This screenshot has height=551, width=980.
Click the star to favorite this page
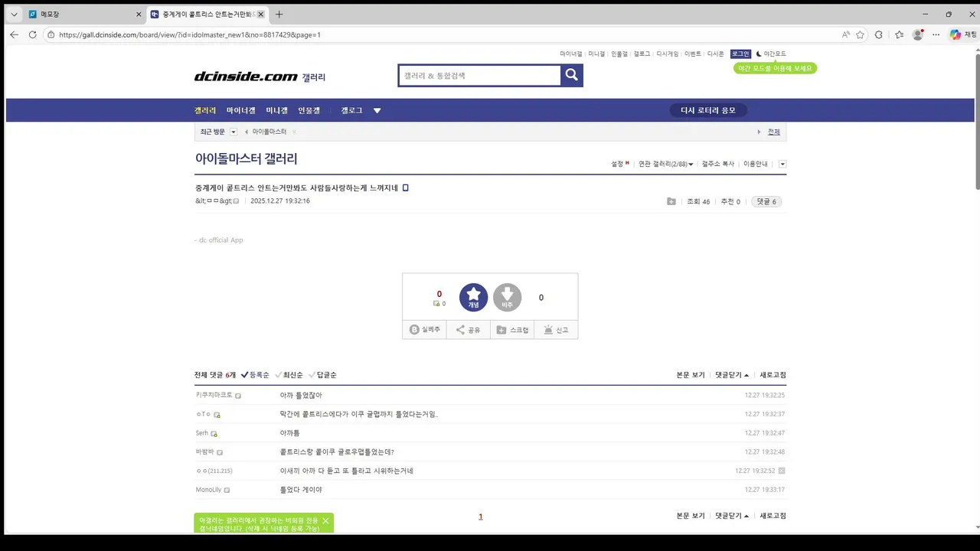[x=860, y=34]
